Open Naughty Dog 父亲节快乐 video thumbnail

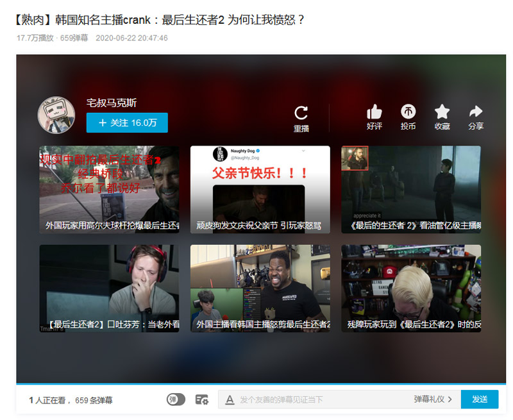click(260, 189)
